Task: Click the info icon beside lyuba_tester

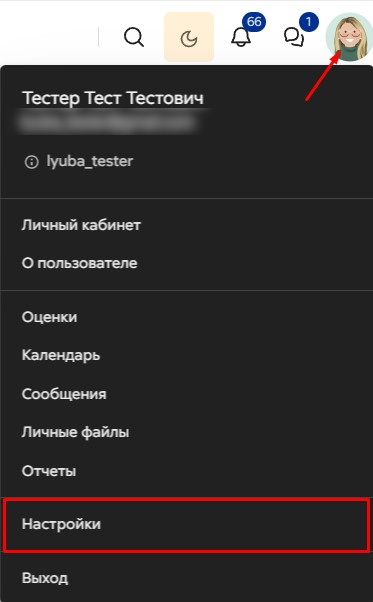Action: [x=31, y=162]
